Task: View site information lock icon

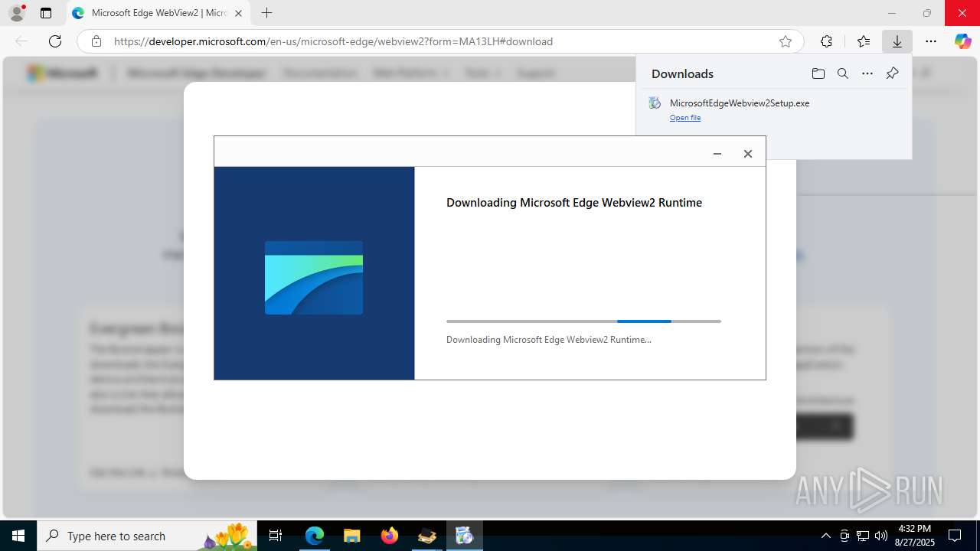Action: (x=96, y=41)
